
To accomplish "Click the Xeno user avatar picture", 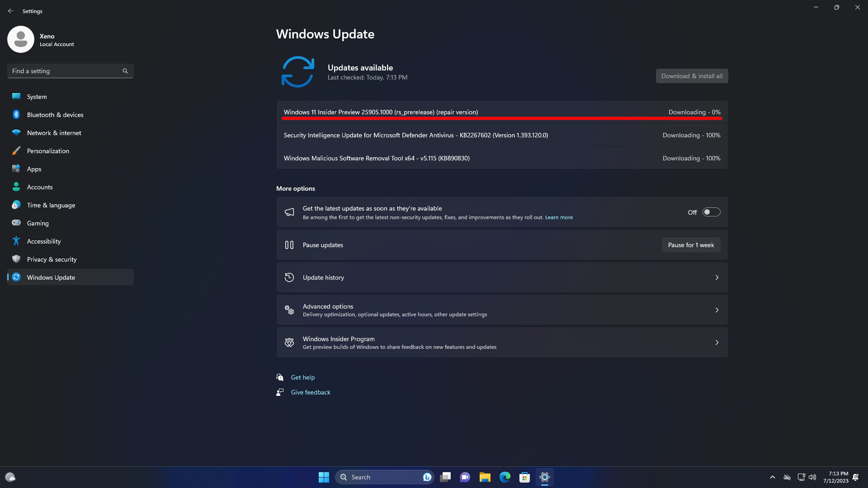I will pos(21,39).
